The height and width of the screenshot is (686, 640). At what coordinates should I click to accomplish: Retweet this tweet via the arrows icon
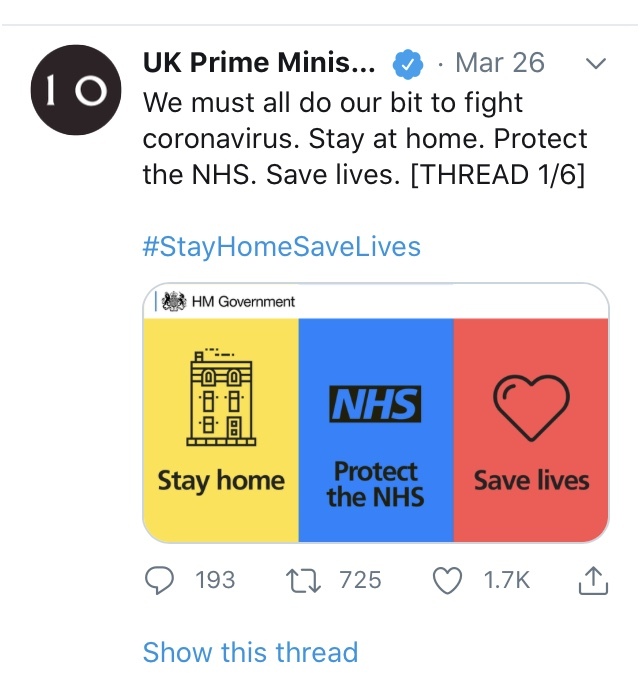(x=301, y=579)
